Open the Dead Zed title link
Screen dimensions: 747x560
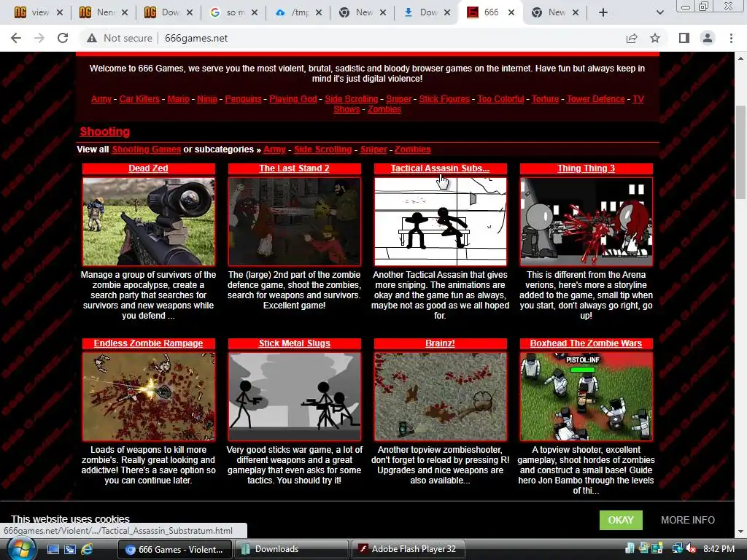[148, 168]
